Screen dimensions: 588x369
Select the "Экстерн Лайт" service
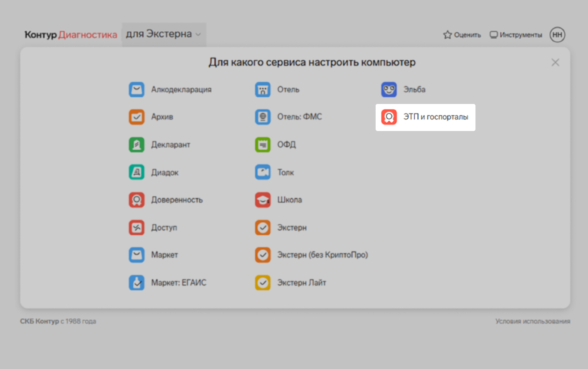coord(301,283)
